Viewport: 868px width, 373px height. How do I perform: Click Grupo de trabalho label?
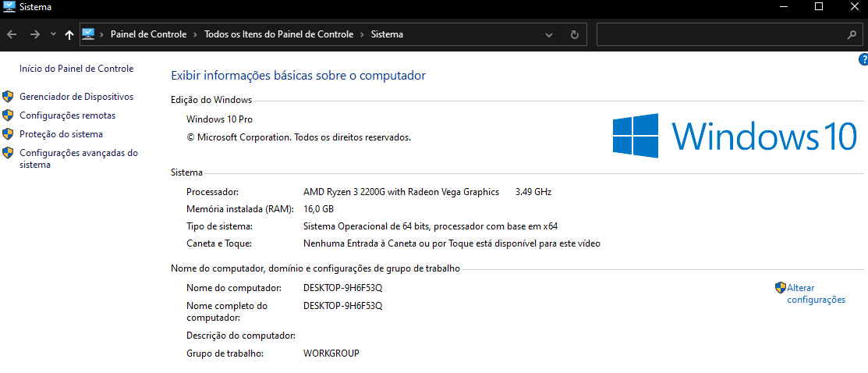tap(225, 353)
